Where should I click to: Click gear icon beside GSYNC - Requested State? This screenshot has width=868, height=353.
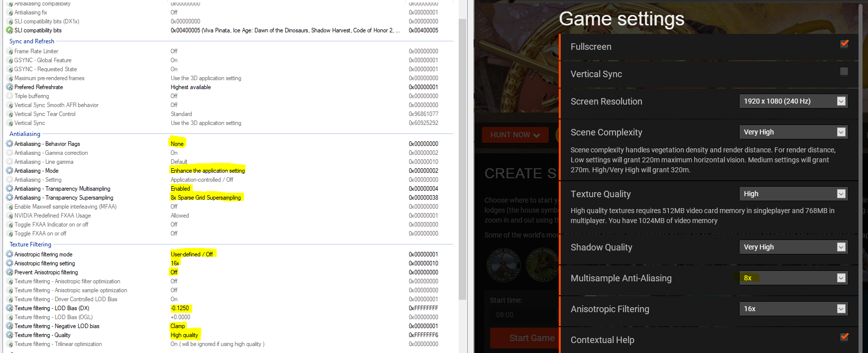9,69
